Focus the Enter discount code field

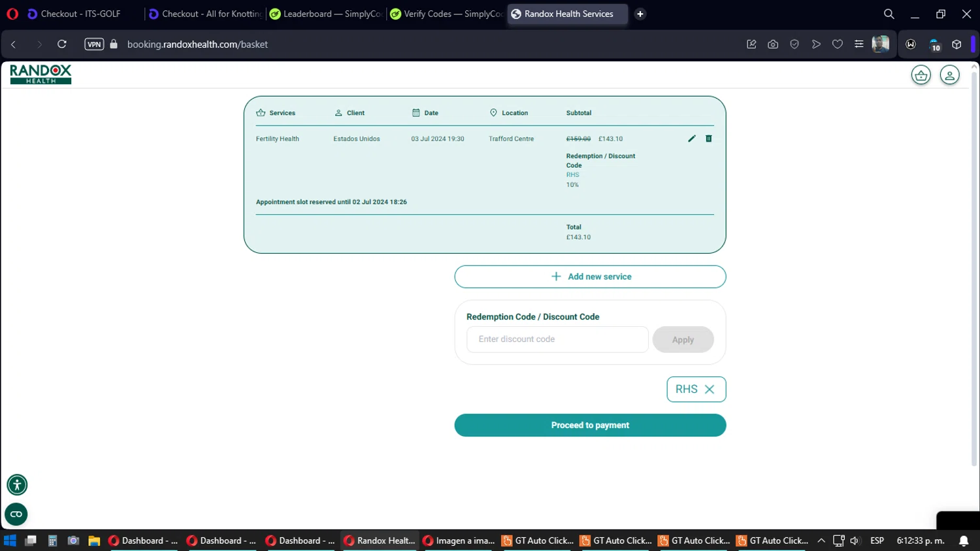557,339
